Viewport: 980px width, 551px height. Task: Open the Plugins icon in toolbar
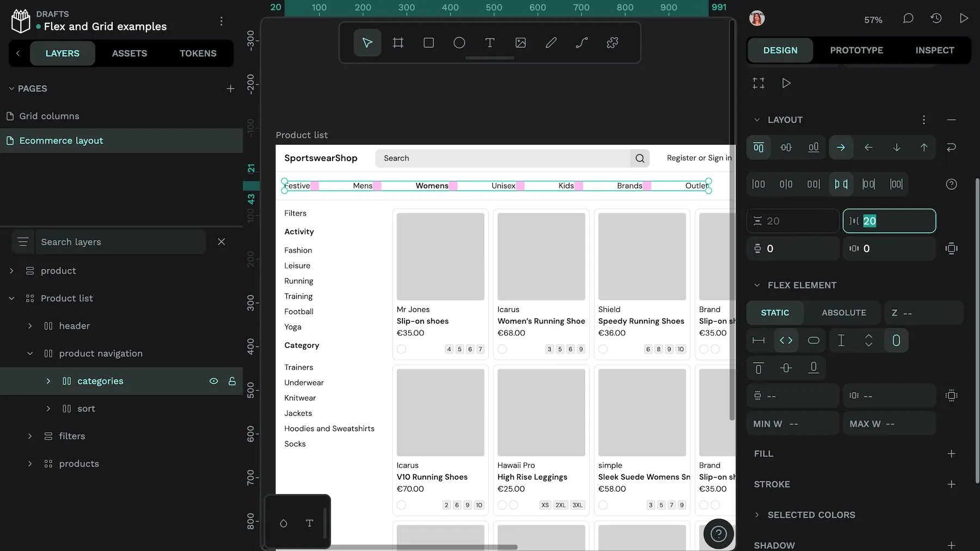612,42
